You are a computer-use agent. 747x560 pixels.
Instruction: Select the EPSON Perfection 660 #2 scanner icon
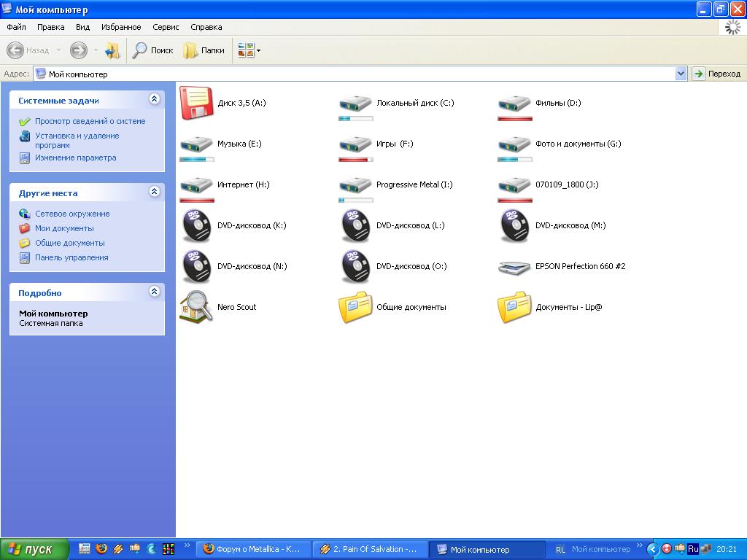[x=514, y=266]
